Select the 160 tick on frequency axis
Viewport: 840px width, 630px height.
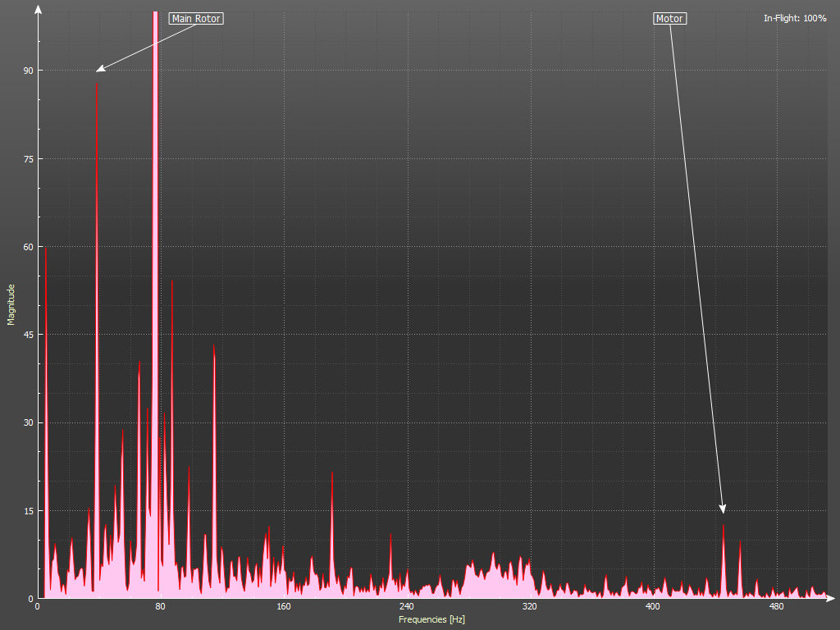(x=284, y=607)
